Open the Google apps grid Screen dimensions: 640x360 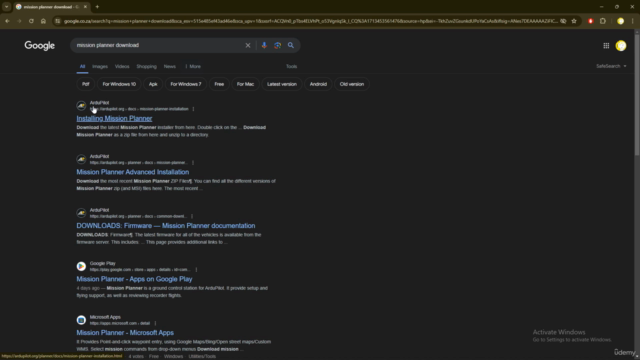(606, 46)
